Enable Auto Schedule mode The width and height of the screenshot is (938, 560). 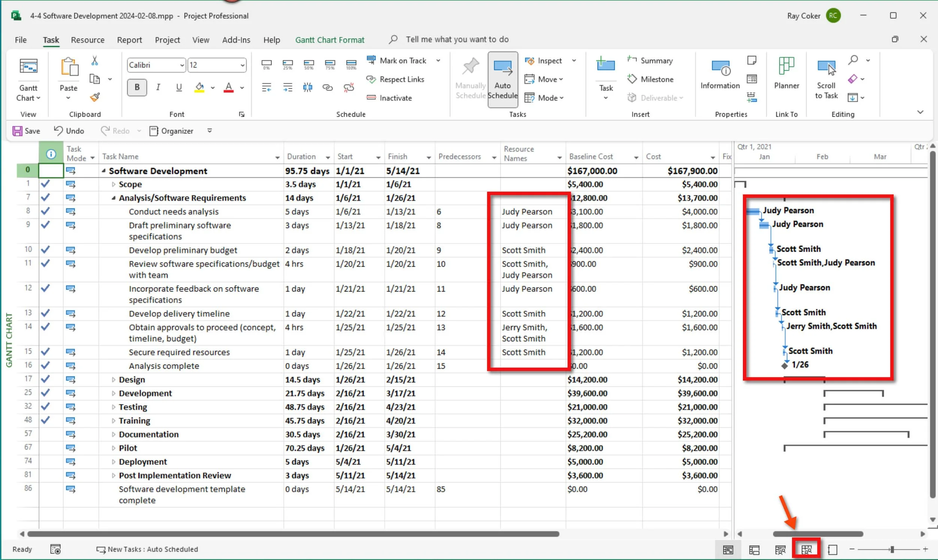[502, 79]
